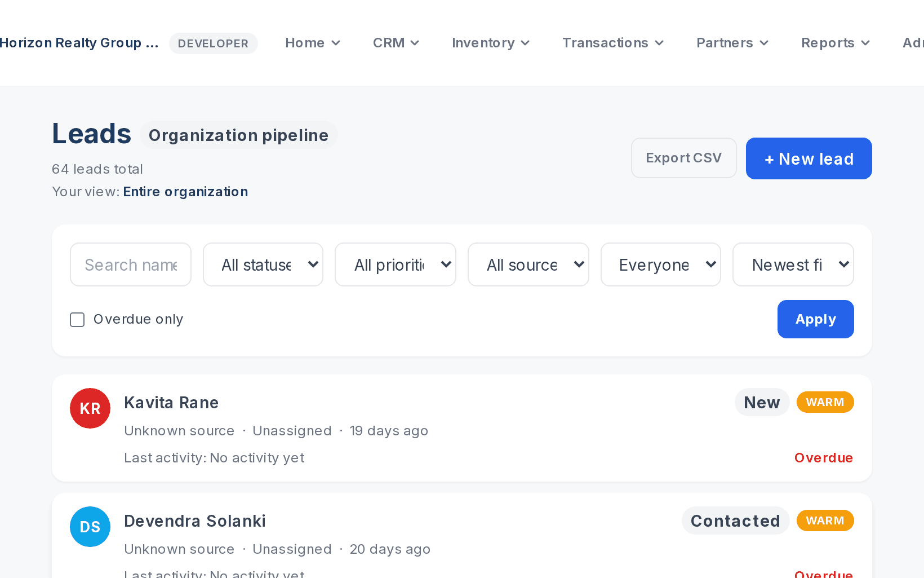
Task: Click the Entire organization view text
Action: click(x=185, y=192)
